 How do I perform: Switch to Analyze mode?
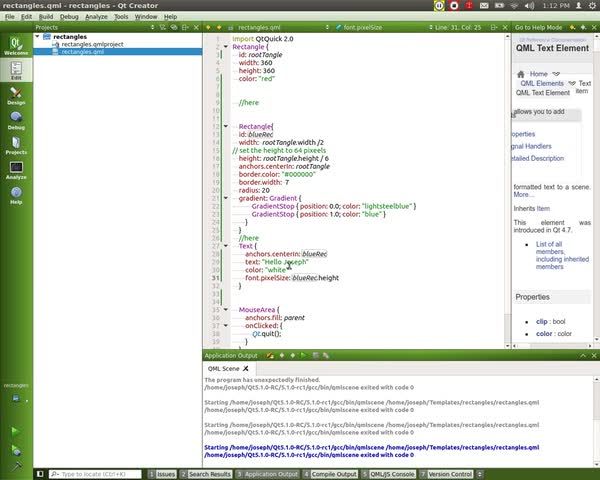(16, 170)
